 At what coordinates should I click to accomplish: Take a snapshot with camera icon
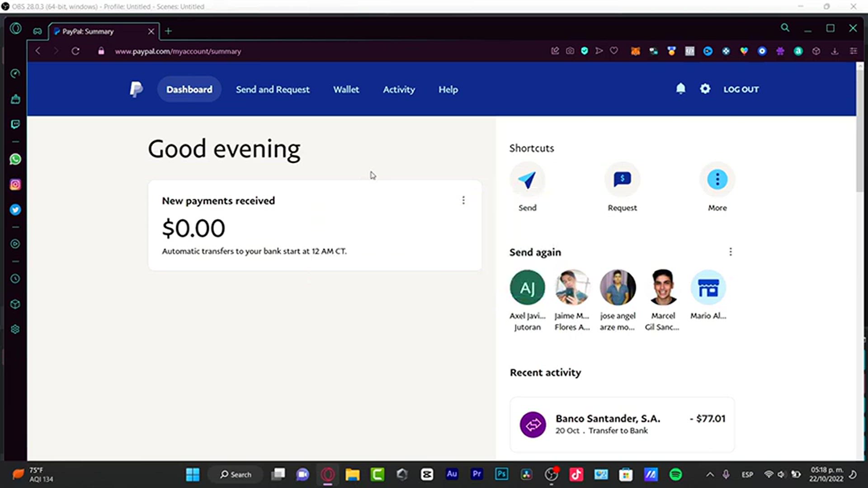(570, 51)
